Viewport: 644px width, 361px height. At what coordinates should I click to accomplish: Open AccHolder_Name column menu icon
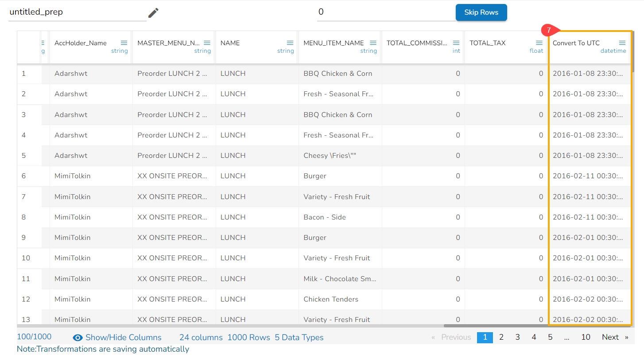124,43
